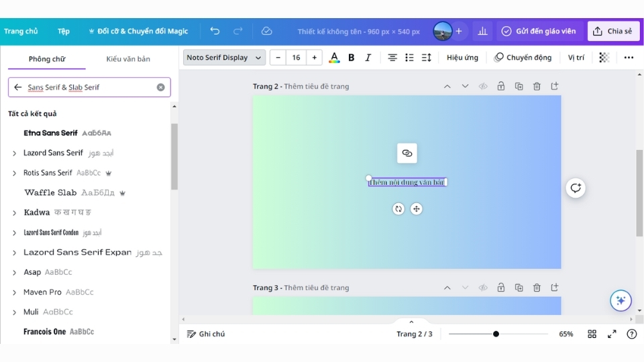Enter fullscreen presentation mode
The height and width of the screenshot is (362, 644).
(x=612, y=334)
